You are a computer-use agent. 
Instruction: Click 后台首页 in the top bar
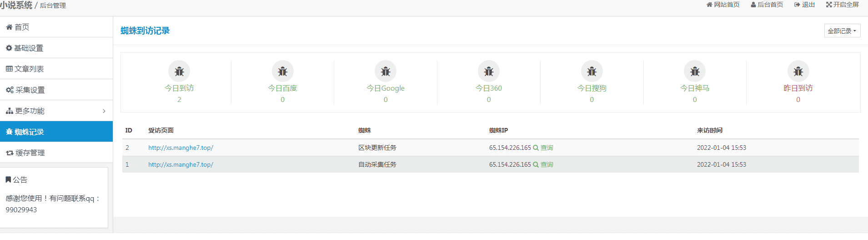tap(767, 5)
